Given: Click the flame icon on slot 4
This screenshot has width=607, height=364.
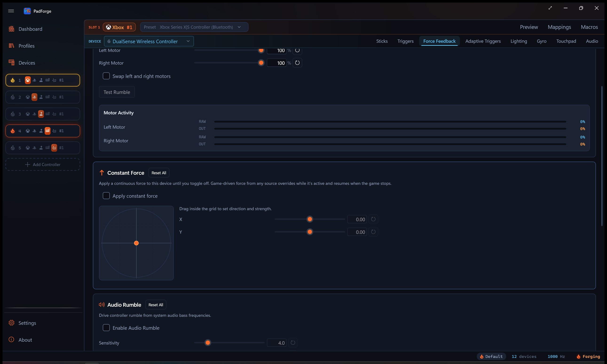Looking at the screenshot, I should coord(13,131).
